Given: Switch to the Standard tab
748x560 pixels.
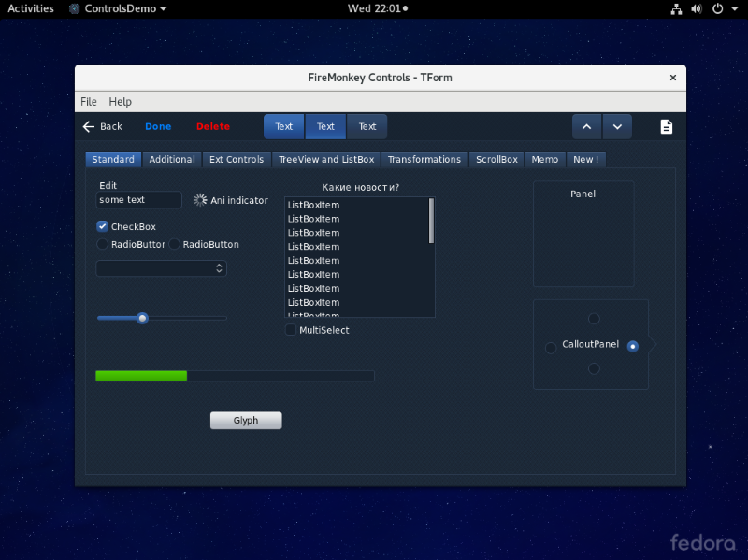Looking at the screenshot, I should tap(113, 159).
